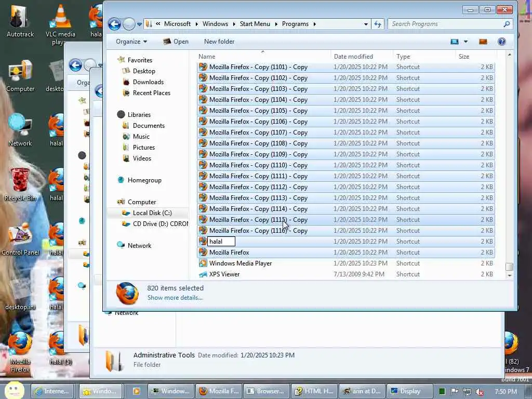Screen dimensions: 532x399
Task: Click the file list scroll-up arrow
Action: [x=509, y=55]
